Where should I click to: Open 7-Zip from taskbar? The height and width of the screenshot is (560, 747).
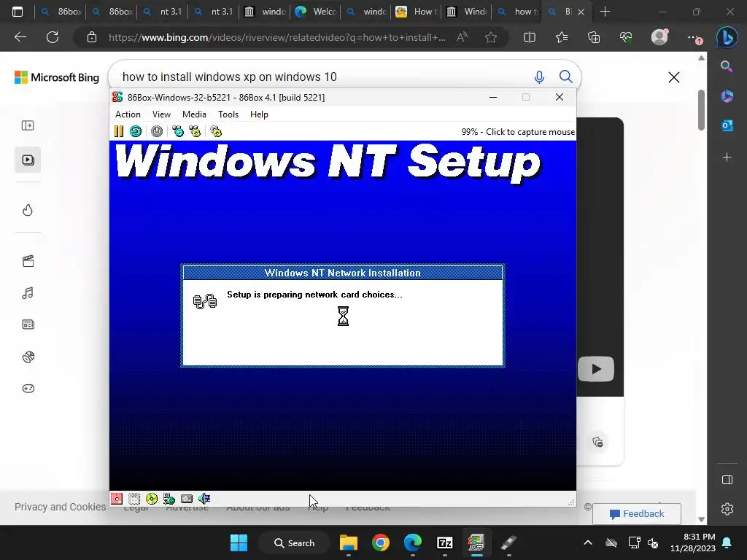tap(444, 542)
